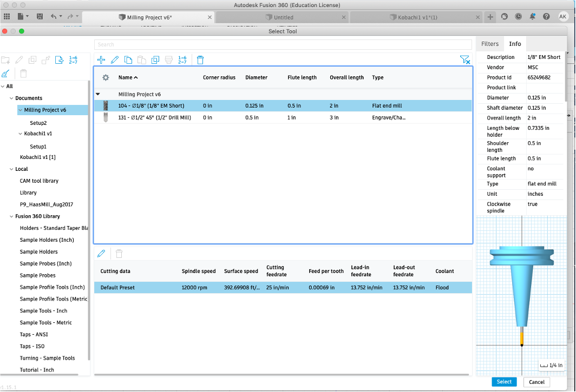Screen dimensions: 576x392
Task: Copy tool using the copy icon
Action: coord(128,60)
